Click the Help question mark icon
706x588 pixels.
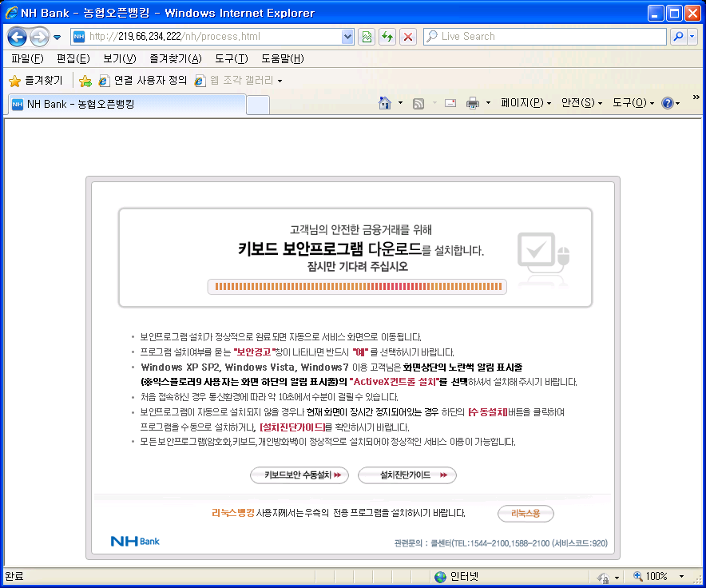(668, 103)
